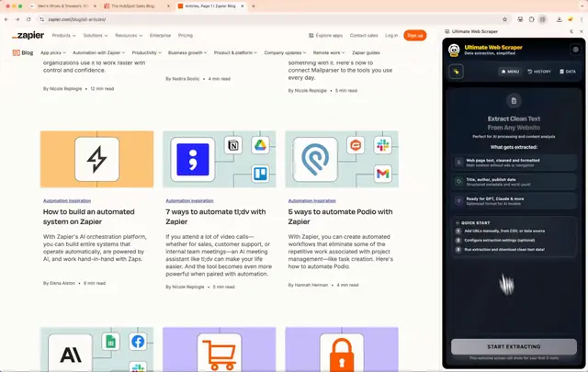Bookmark this page with star icon
588x372 pixels.
pos(504,19)
